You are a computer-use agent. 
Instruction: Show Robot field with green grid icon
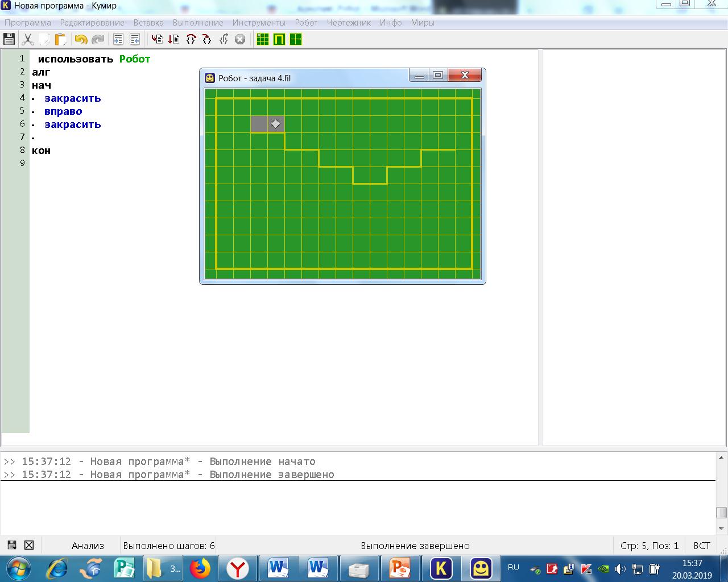(x=262, y=39)
